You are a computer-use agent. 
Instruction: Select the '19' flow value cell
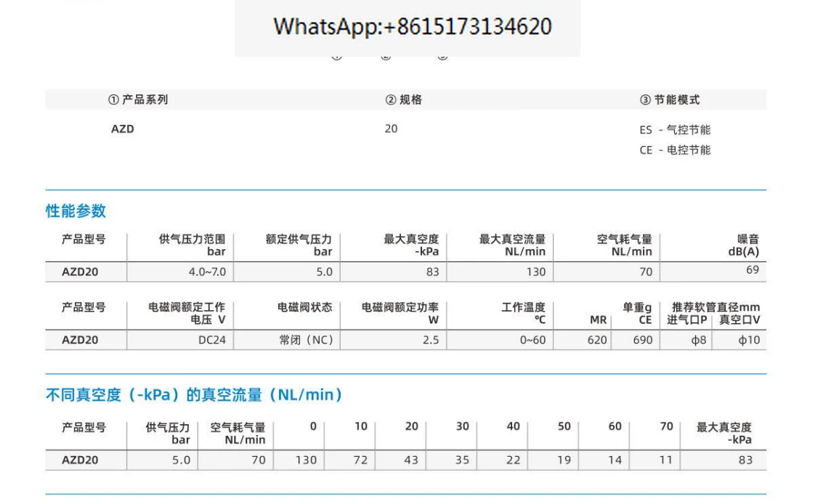point(564,460)
